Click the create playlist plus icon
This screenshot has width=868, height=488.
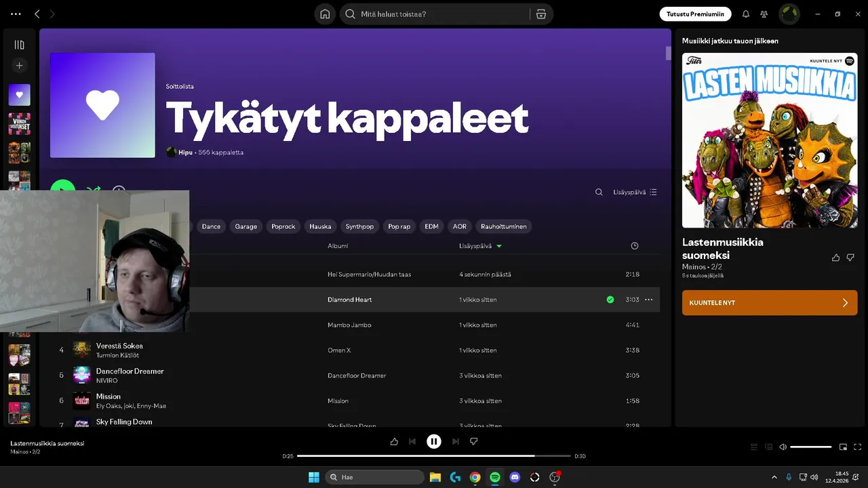[19, 66]
